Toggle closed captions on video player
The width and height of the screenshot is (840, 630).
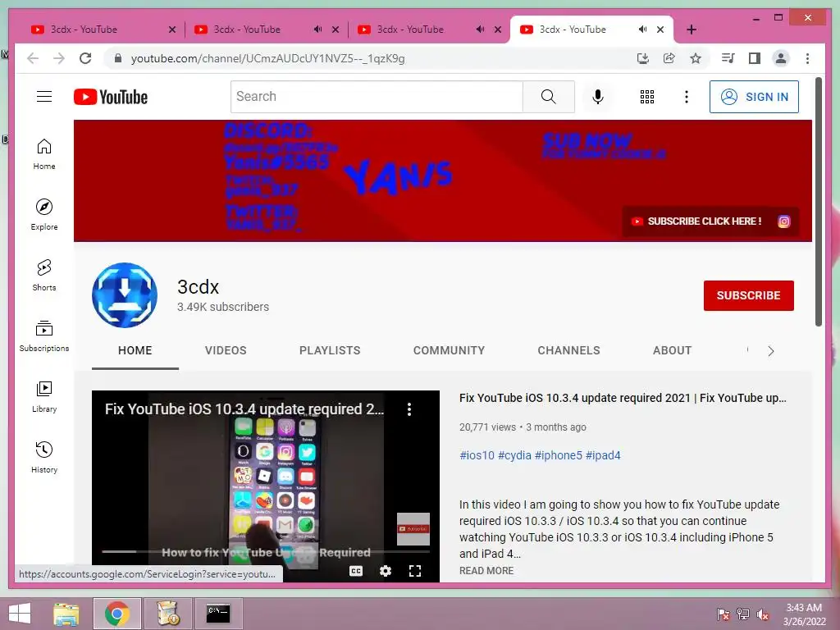pos(356,571)
